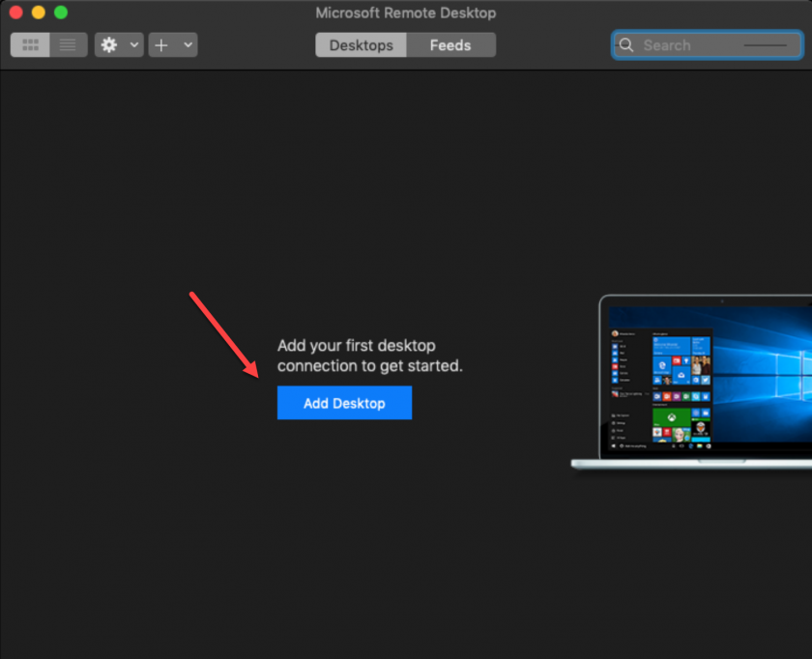Select the Desktops tab
This screenshot has height=659, width=812.
tap(361, 45)
